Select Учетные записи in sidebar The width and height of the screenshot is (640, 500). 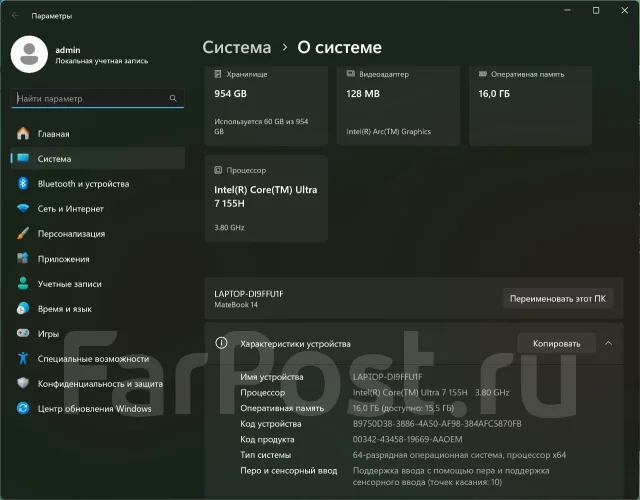[97, 283]
